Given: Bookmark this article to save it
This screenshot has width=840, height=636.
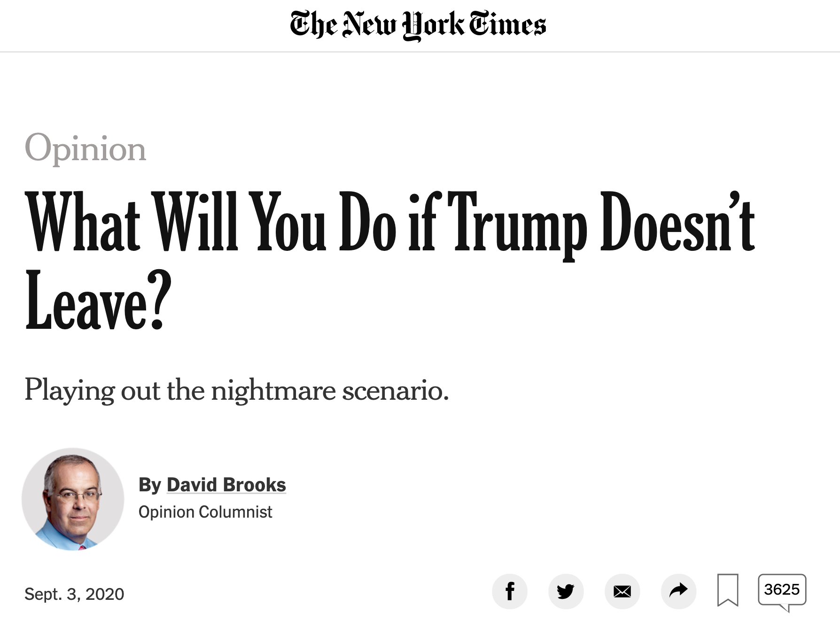Looking at the screenshot, I should click(728, 590).
